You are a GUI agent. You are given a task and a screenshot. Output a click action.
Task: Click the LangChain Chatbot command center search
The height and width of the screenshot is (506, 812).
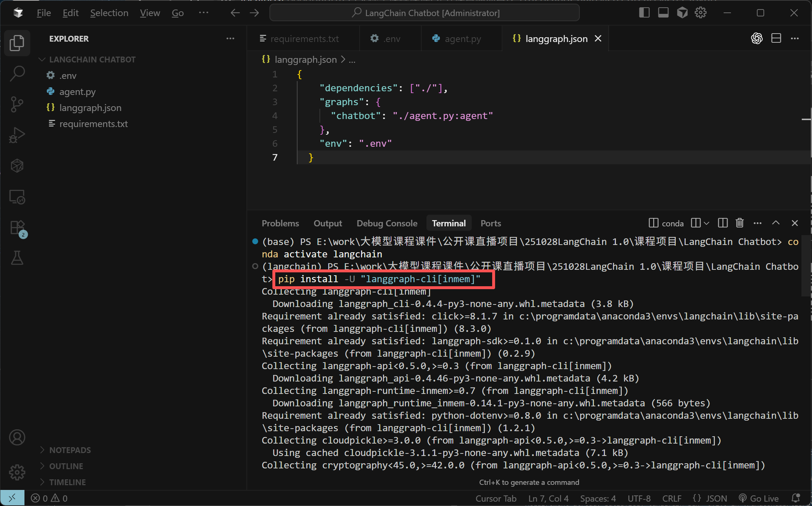click(425, 13)
